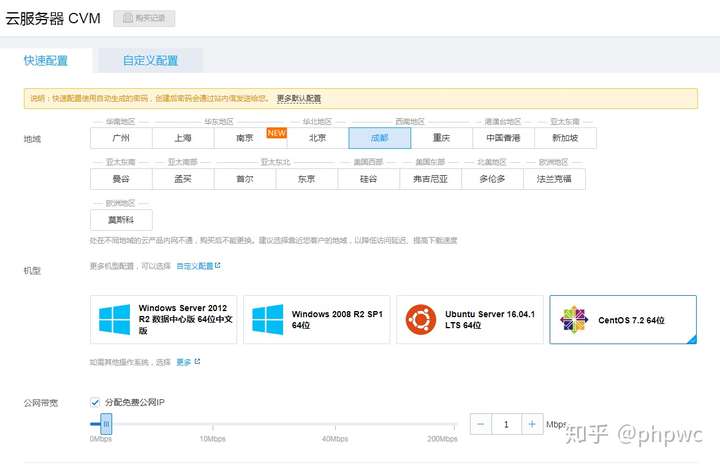The height and width of the screenshot is (466, 720).
Task: Choose 弗吉尼亚 region
Action: (x=430, y=179)
